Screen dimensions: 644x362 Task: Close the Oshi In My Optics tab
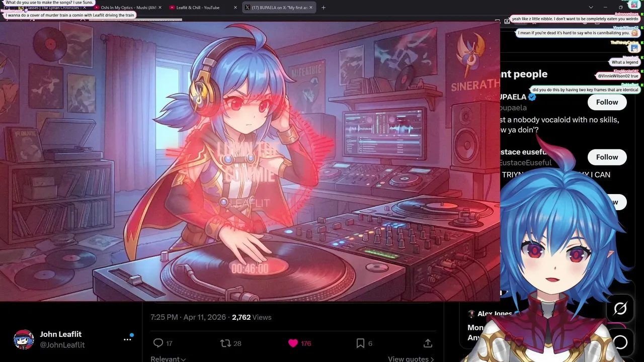point(160,8)
